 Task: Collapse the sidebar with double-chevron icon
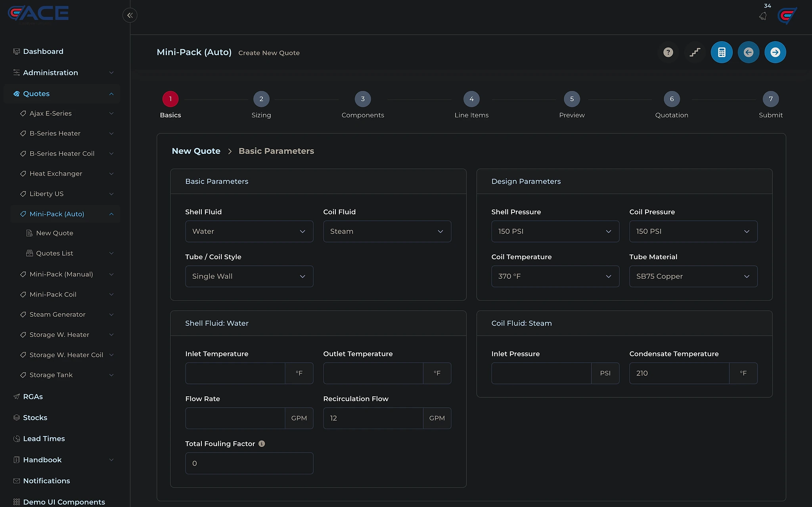point(130,15)
